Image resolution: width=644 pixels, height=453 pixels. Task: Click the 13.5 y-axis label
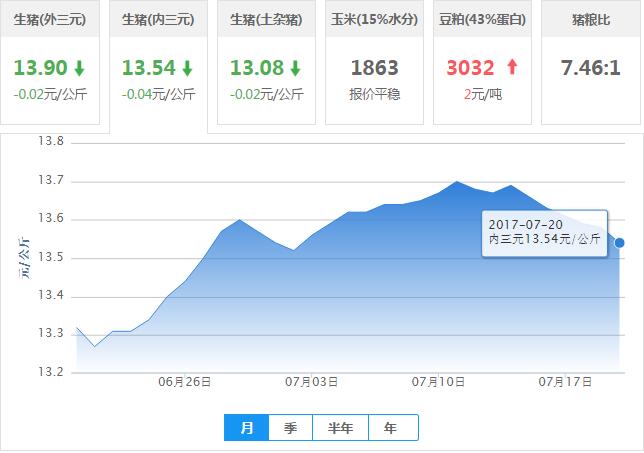[51, 257]
